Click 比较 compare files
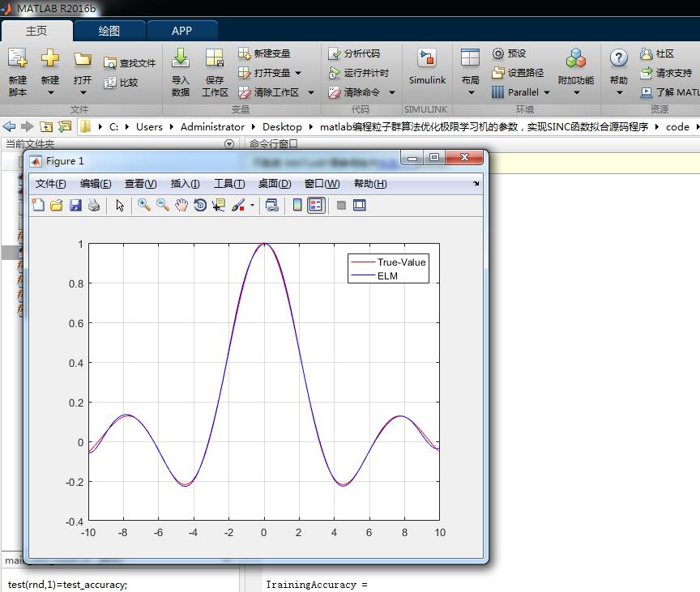This screenshot has height=592, width=700. tap(121, 83)
